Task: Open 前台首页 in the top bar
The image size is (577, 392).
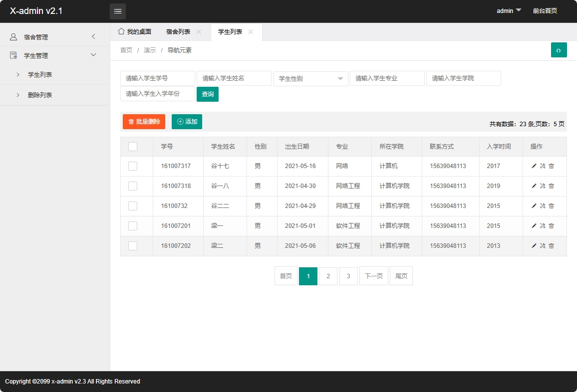Action: click(545, 11)
